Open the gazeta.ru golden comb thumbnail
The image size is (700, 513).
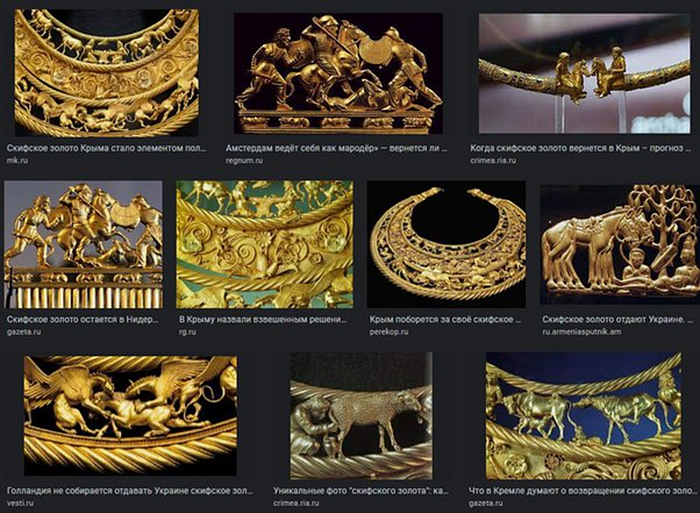(83, 244)
